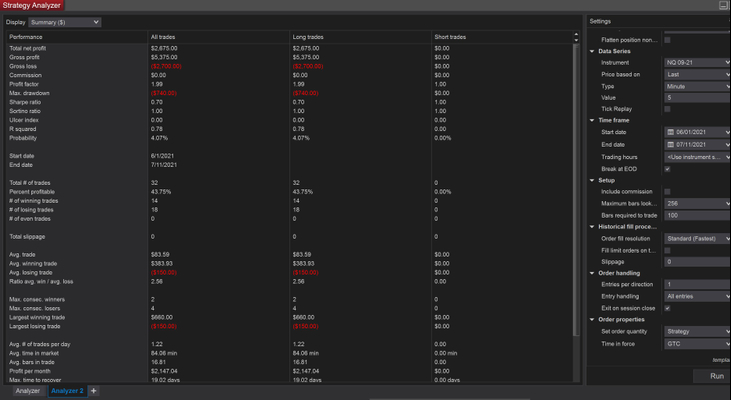This screenshot has width=731, height=400.
Task: Click the template link above Run
Action: pyautogui.click(x=720, y=360)
